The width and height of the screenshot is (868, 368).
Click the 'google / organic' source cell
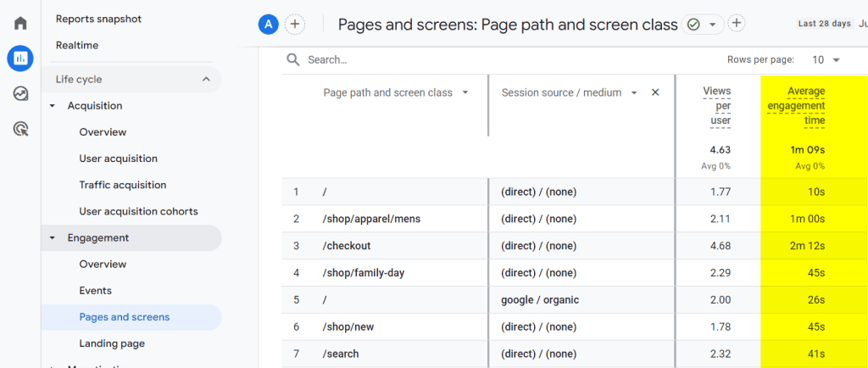tap(540, 300)
